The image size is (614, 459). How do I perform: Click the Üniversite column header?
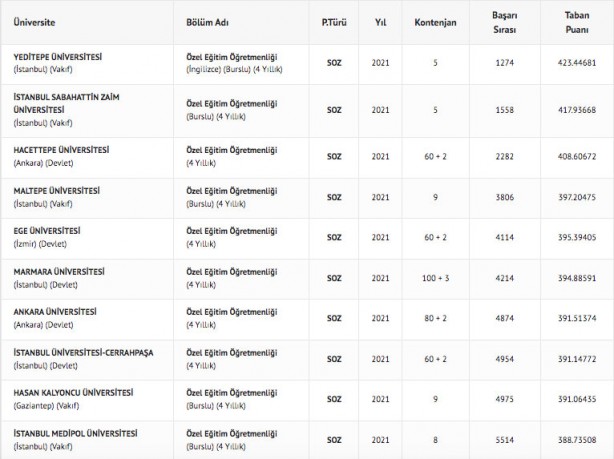click(35, 21)
